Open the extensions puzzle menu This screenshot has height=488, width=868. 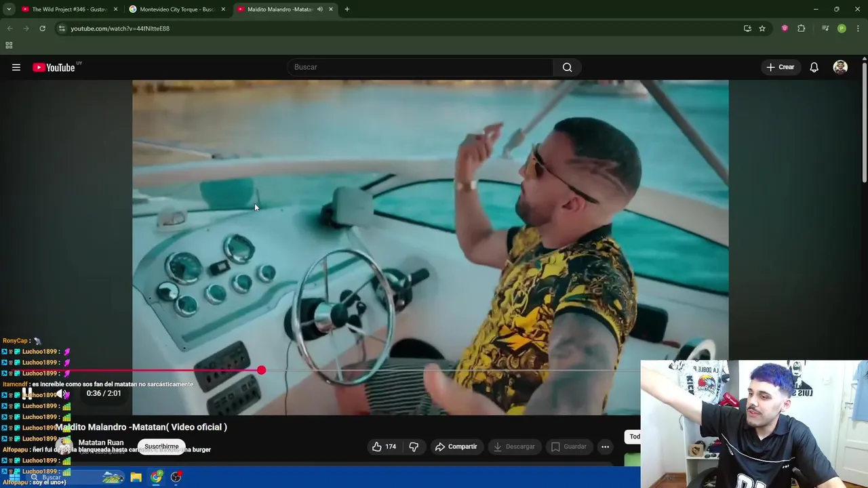(x=801, y=28)
